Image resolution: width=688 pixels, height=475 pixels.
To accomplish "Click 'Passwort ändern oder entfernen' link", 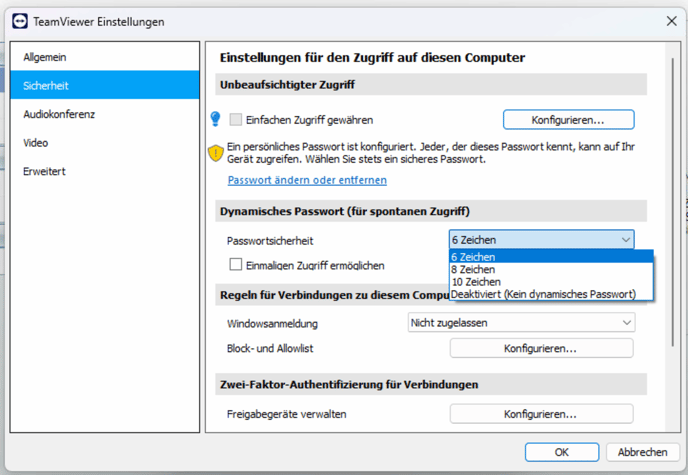I will 307,180.
